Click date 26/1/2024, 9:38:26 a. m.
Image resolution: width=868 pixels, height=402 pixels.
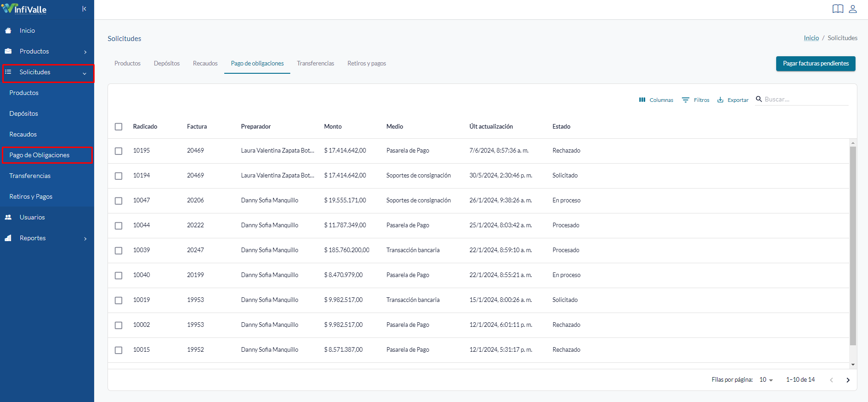[501, 200]
